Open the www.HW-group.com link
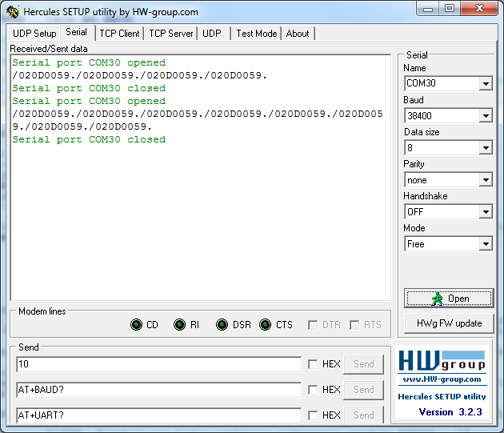 tap(442, 379)
